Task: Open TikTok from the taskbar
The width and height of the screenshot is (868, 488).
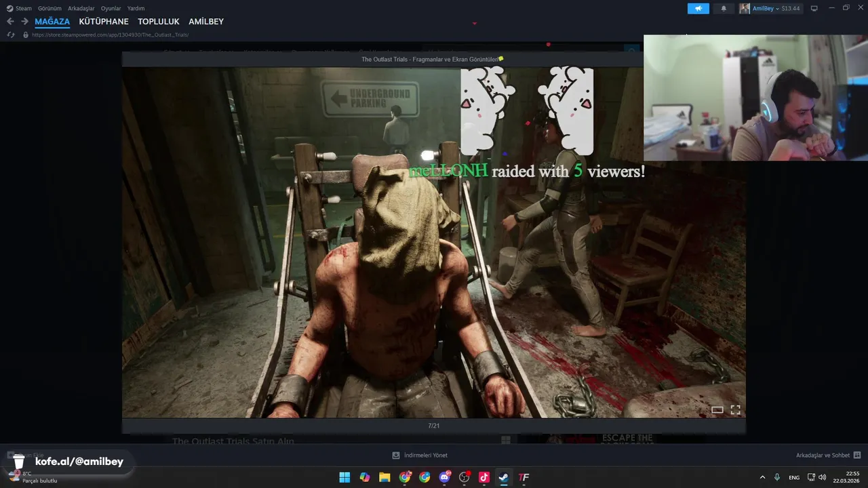Action: (x=484, y=477)
